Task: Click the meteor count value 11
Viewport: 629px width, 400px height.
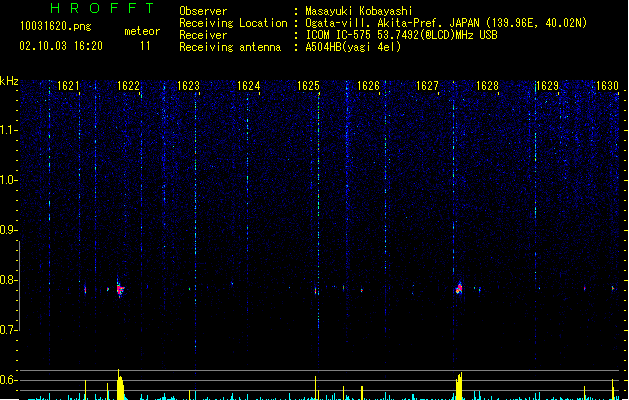Action: [145, 46]
